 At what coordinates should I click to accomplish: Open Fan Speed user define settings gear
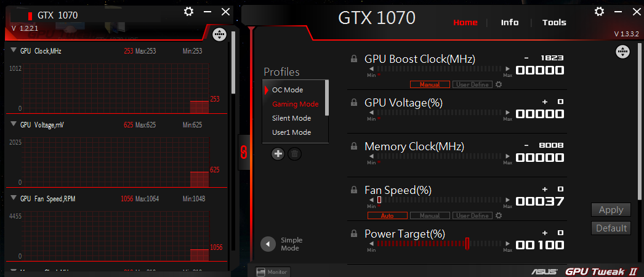click(498, 215)
